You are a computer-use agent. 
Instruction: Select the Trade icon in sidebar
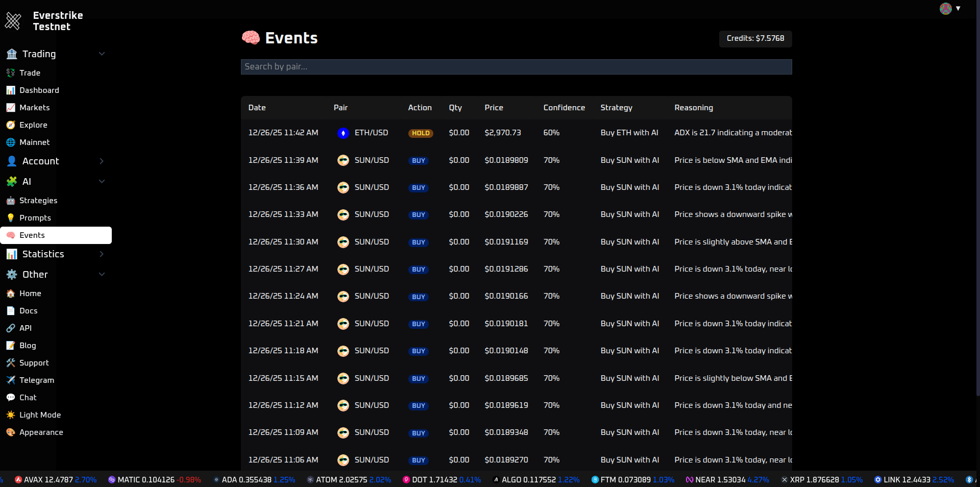[x=11, y=73]
